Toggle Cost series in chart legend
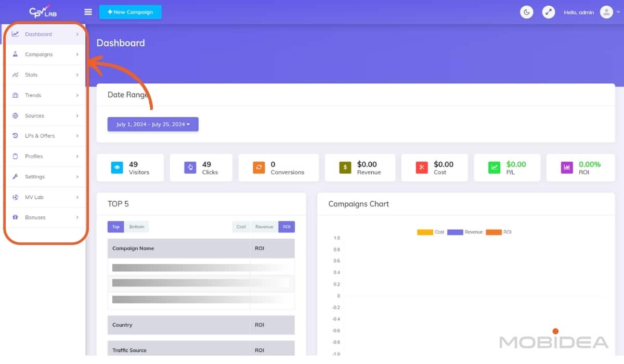Image resolution: width=624 pixels, height=364 pixels. tap(431, 232)
